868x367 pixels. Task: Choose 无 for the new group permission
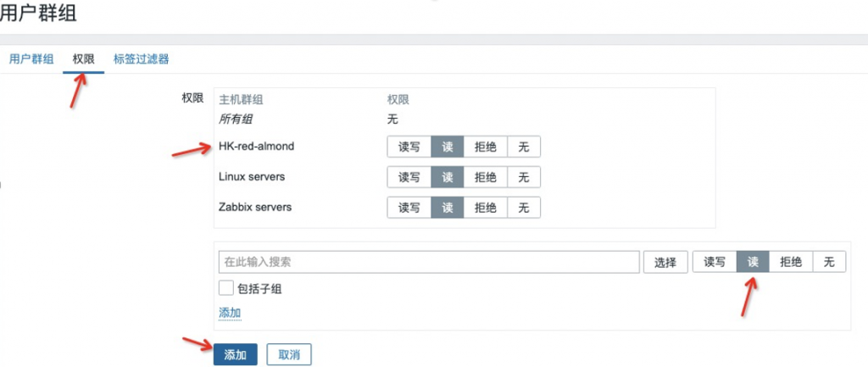829,262
